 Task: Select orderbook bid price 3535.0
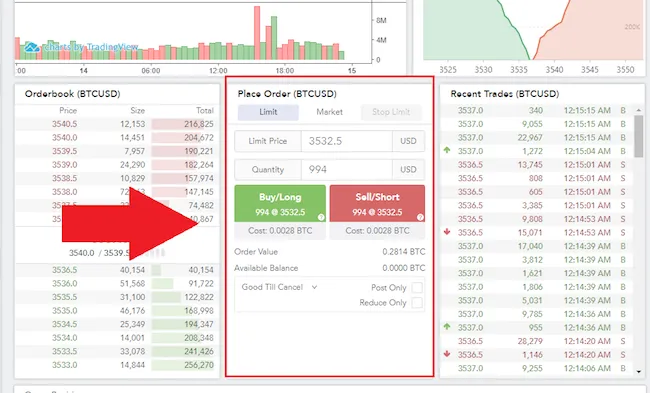coord(64,311)
